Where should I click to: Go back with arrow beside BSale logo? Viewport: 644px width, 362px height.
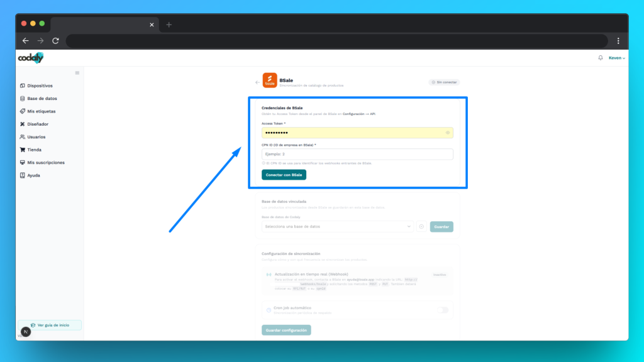click(257, 82)
